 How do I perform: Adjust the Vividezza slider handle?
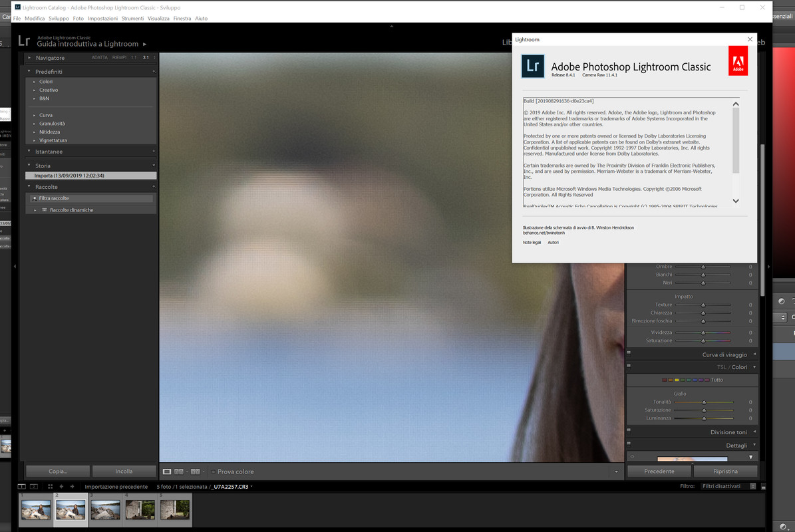[x=703, y=333]
